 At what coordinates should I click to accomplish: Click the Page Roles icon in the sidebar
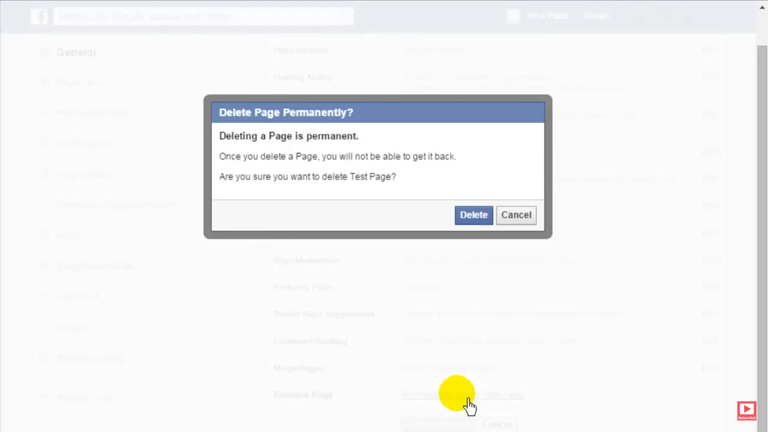[45, 175]
